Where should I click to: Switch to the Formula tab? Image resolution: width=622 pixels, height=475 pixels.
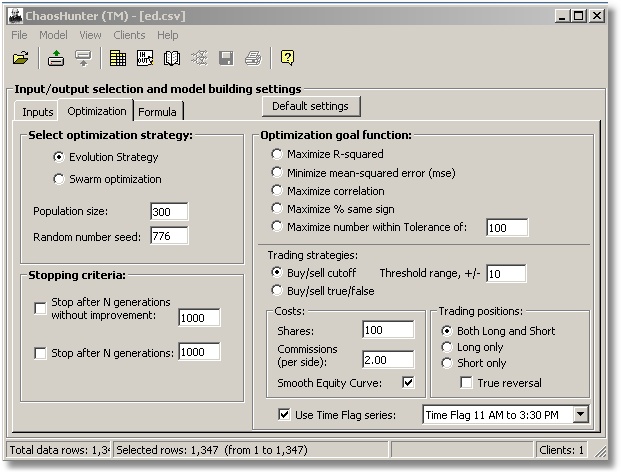(x=157, y=112)
